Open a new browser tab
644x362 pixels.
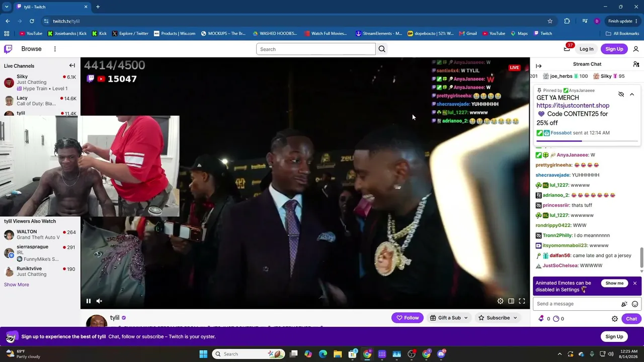point(98,7)
